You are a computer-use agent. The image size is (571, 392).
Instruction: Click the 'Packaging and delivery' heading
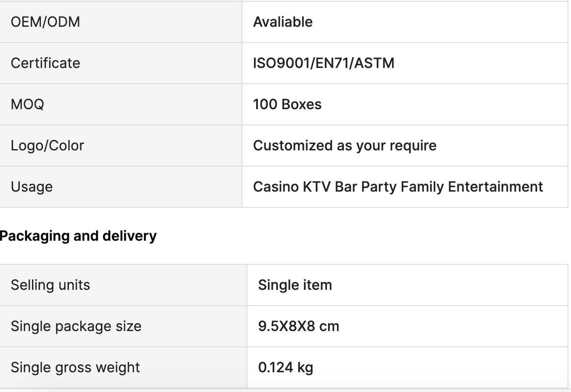click(78, 236)
